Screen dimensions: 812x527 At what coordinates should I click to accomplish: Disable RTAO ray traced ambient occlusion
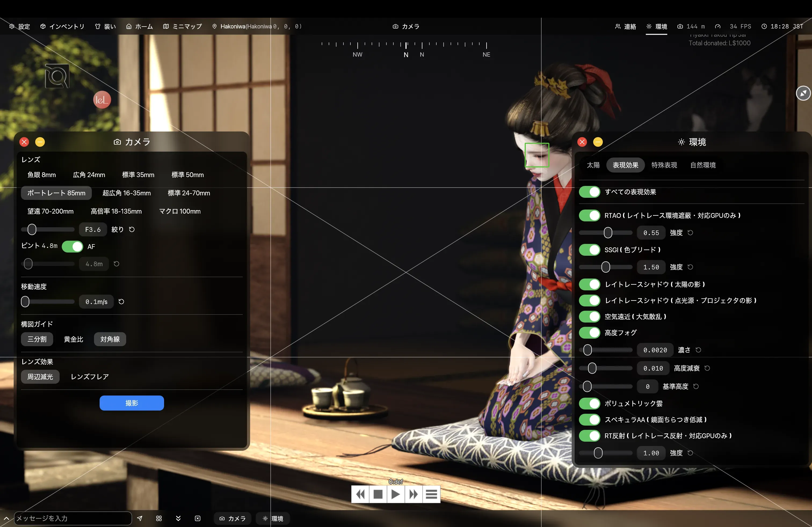tap(590, 215)
